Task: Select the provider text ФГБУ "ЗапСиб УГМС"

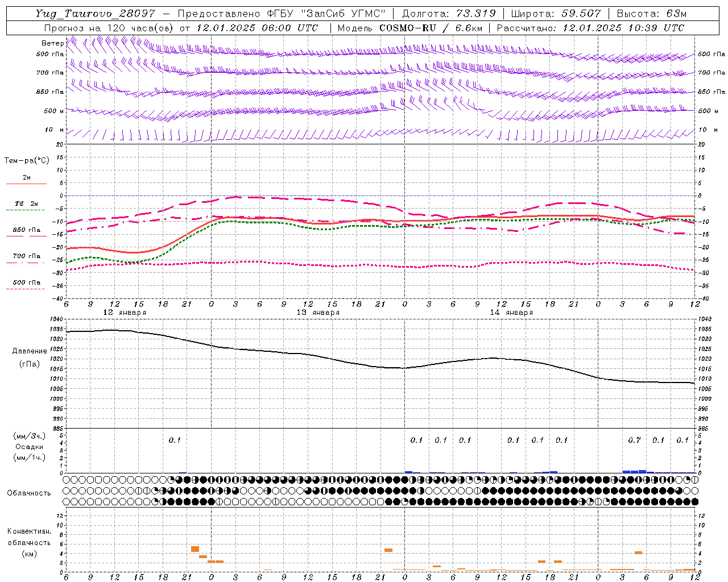Action: (x=326, y=14)
